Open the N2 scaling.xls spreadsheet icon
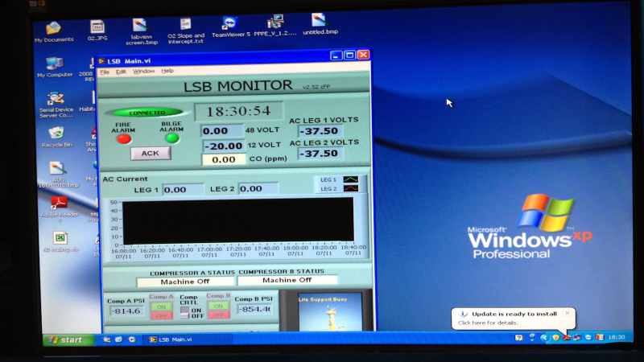Image resolution: width=644 pixels, height=362 pixels. click(x=60, y=242)
